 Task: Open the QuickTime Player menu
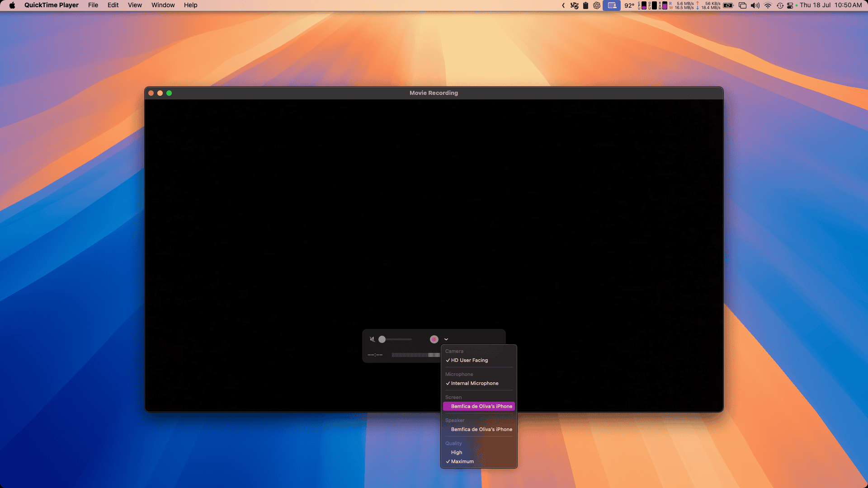[51, 5]
